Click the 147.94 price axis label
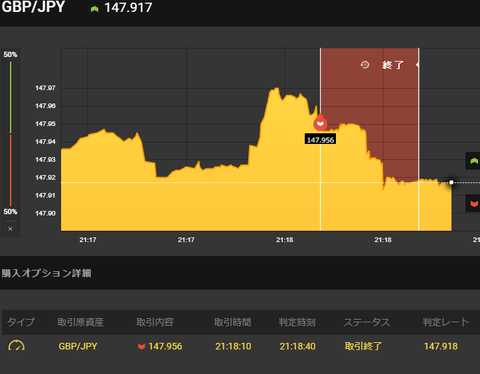Screen dimensions: 480x374 tap(45, 142)
